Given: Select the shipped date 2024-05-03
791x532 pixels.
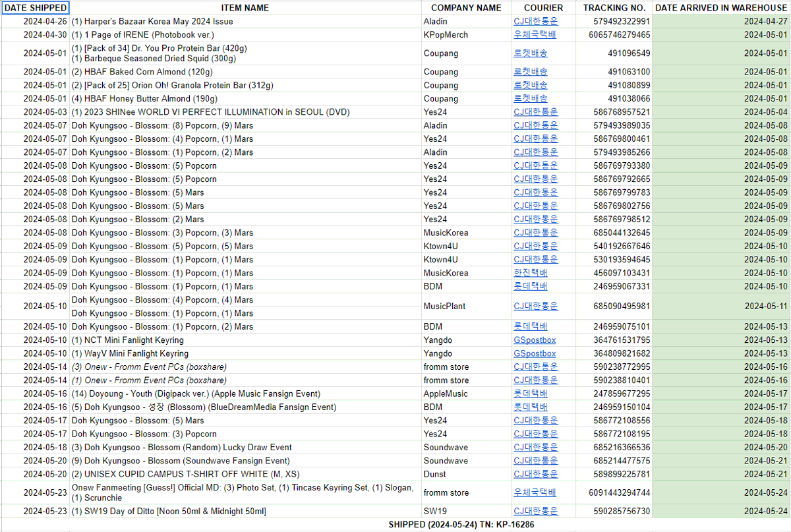Looking at the screenshot, I should point(35,112).
